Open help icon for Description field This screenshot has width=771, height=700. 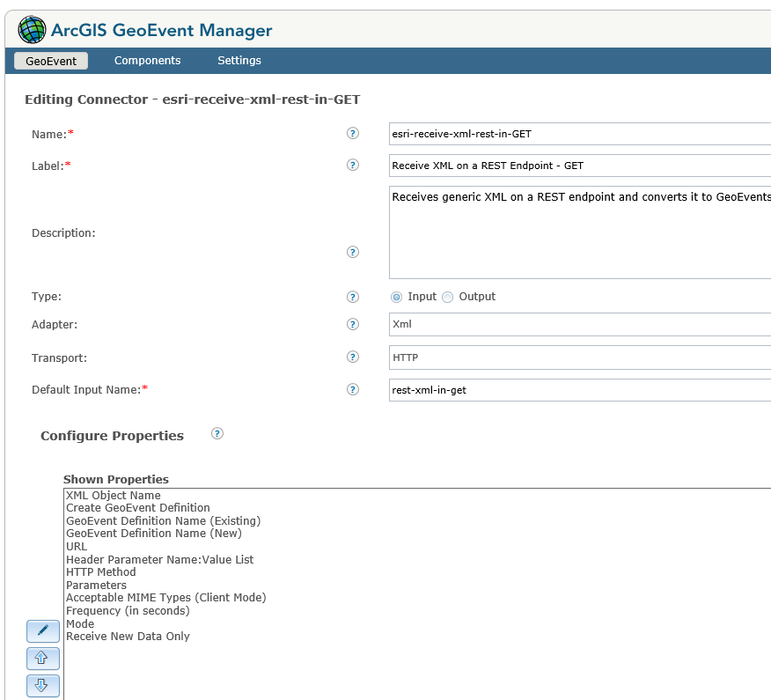click(353, 252)
